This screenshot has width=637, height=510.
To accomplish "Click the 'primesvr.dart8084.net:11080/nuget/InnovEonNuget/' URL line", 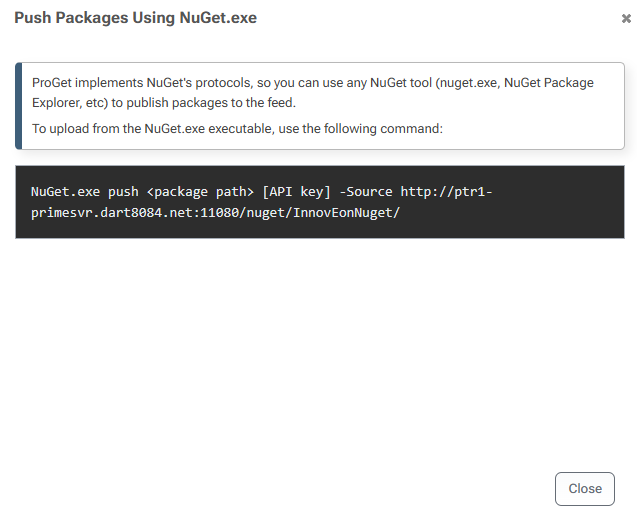I will tap(216, 213).
